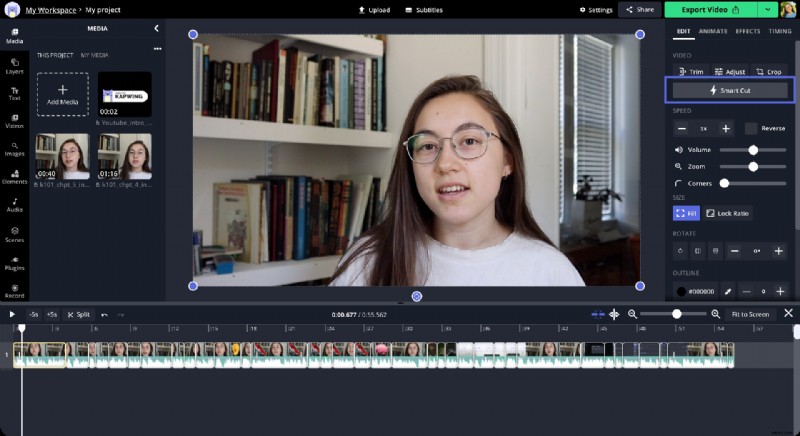Click the Add Media box
The width and height of the screenshot is (800, 436).
(63, 94)
